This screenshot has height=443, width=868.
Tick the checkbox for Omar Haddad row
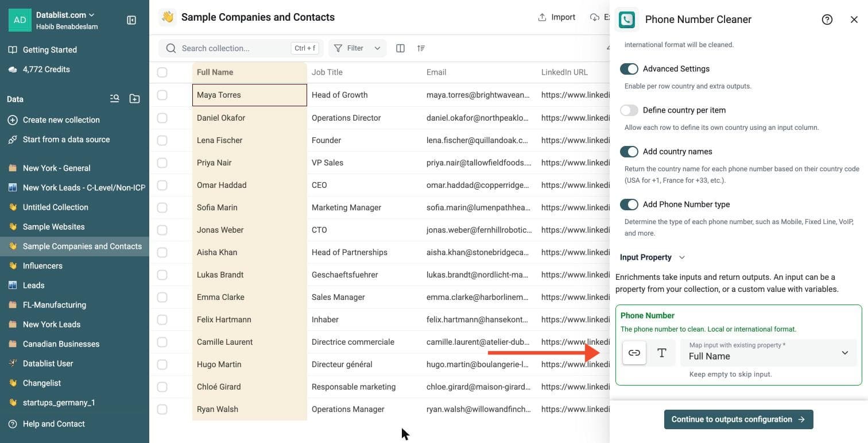[162, 185]
